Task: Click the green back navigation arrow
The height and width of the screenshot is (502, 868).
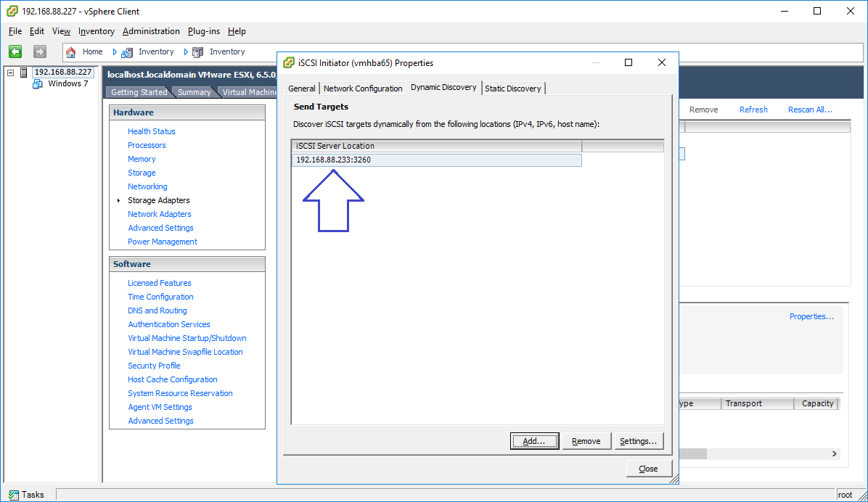Action: (15, 52)
